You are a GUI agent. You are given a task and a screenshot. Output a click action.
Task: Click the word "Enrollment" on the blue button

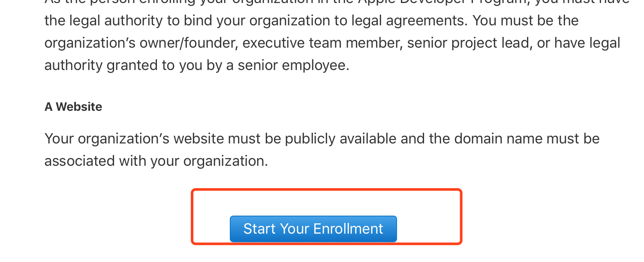[x=348, y=229]
